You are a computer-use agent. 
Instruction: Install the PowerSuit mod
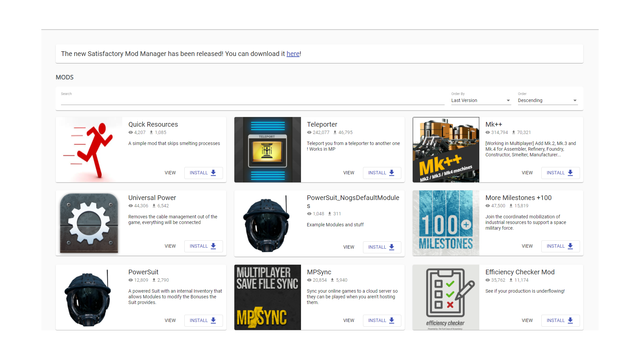[203, 320]
